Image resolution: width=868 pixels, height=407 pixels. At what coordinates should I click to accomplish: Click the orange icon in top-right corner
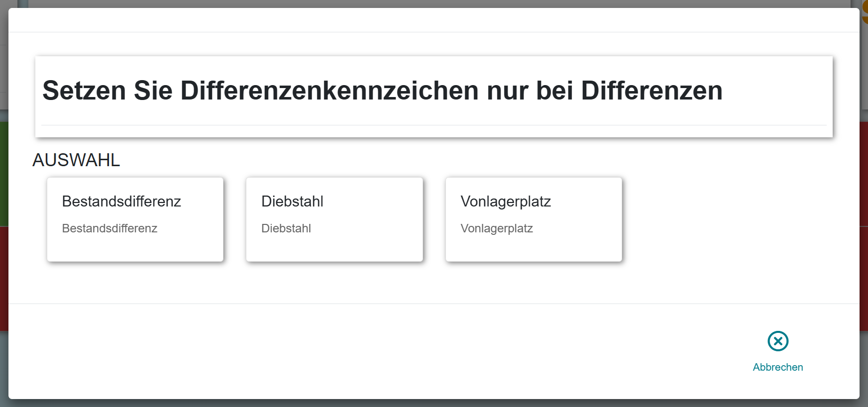click(x=865, y=12)
